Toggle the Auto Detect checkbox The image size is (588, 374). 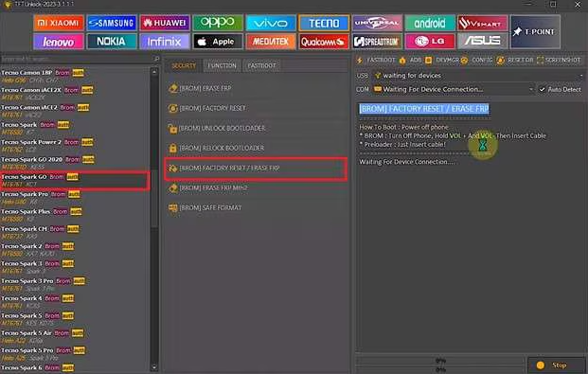(542, 89)
